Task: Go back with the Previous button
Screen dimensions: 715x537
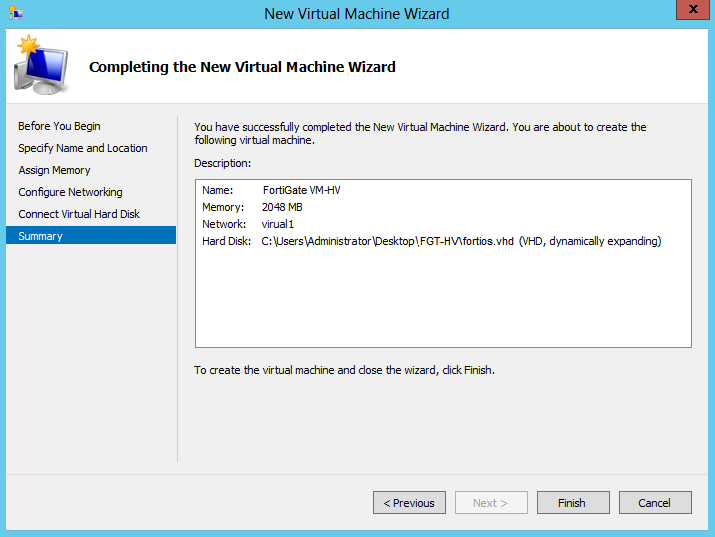Action: coord(409,502)
